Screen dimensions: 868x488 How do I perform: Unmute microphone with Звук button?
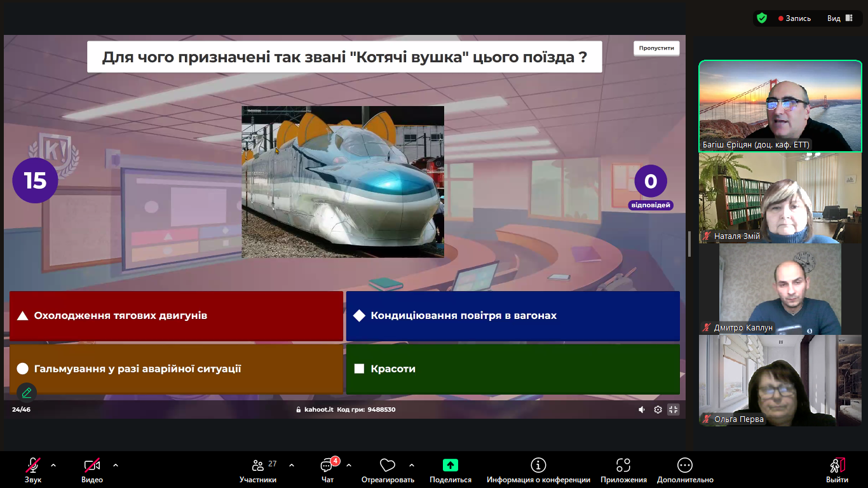33,470
